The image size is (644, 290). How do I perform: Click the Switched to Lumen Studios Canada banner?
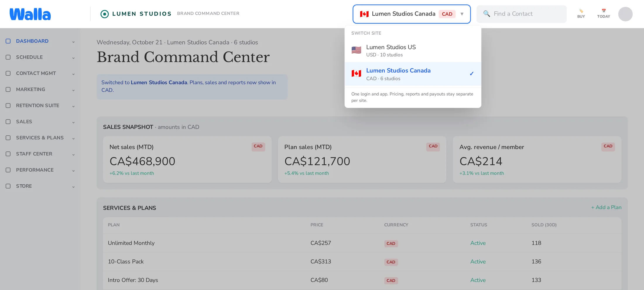(x=192, y=86)
